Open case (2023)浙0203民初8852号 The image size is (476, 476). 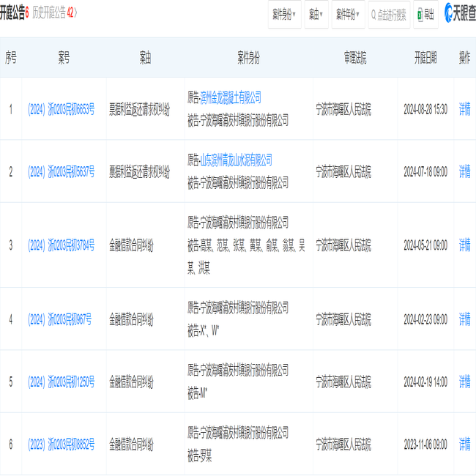pyautogui.click(x=61, y=445)
